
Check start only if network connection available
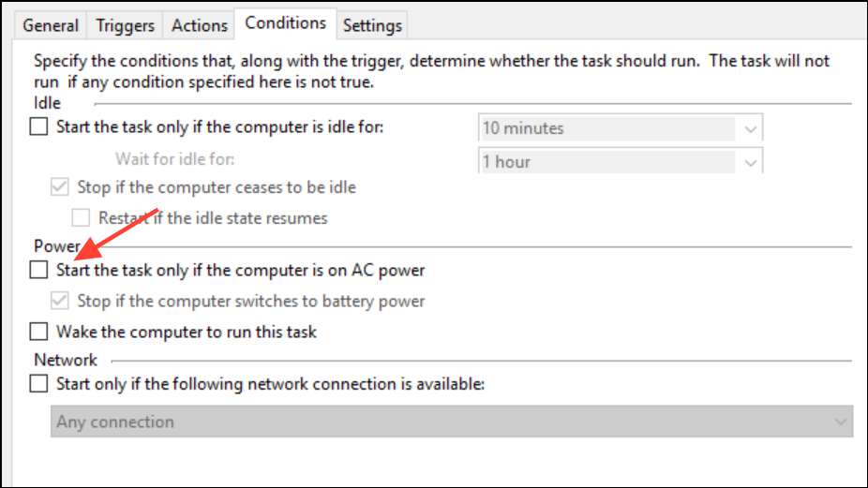click(x=39, y=383)
